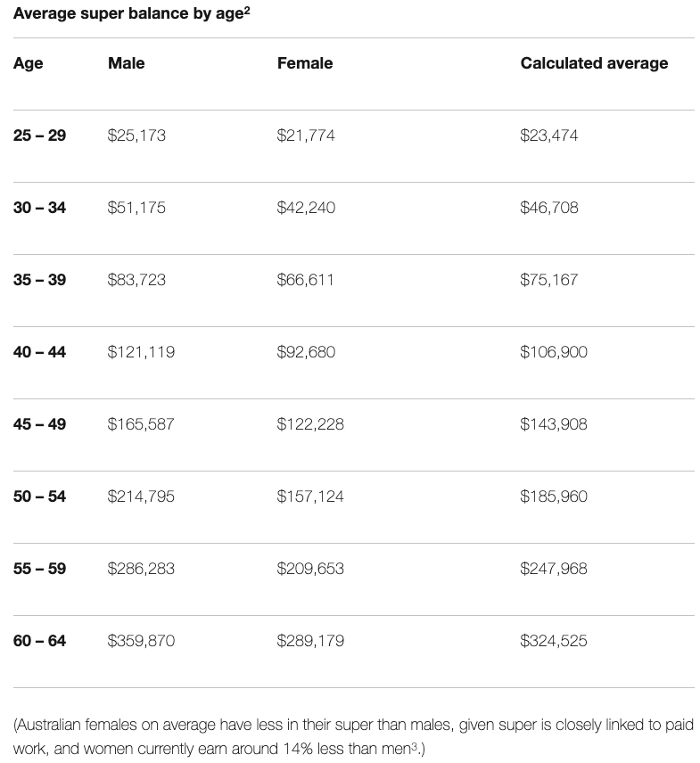Click the female balance $92,680
Screen dimensions: 700x763
[x=306, y=352]
